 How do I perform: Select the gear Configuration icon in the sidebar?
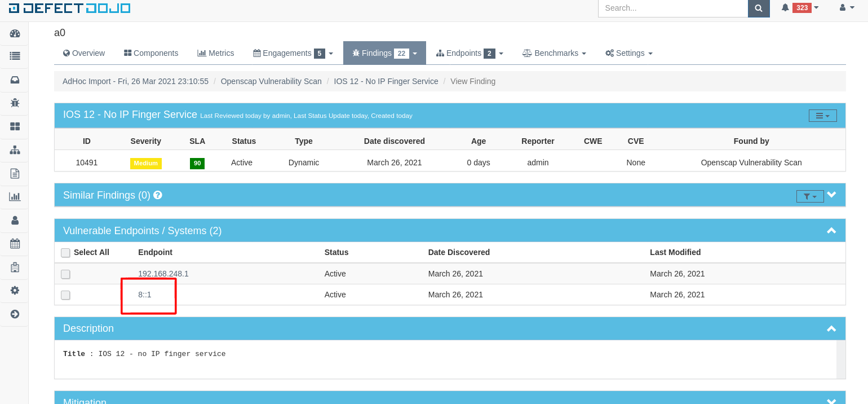[x=14, y=291]
